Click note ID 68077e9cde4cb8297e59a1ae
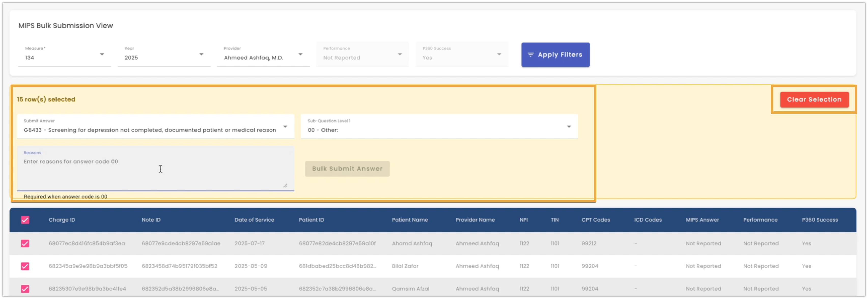This screenshot has height=299, width=868. (181, 243)
